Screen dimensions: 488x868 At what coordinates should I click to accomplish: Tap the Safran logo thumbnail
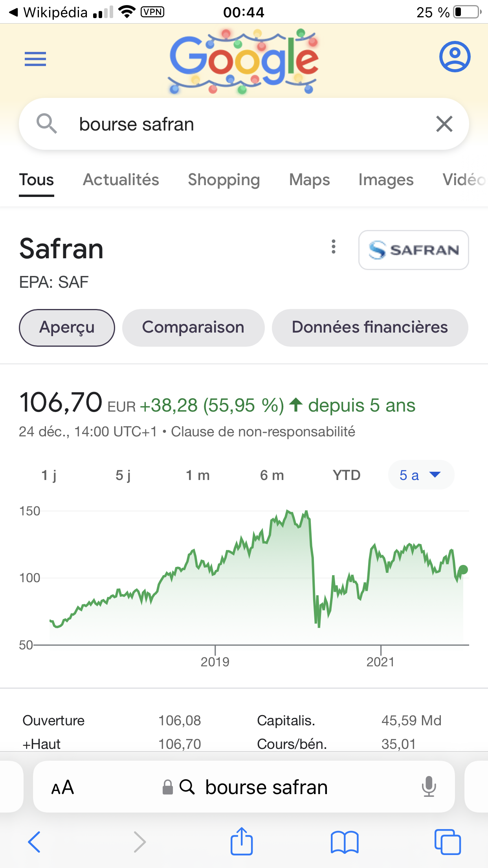pyautogui.click(x=413, y=250)
